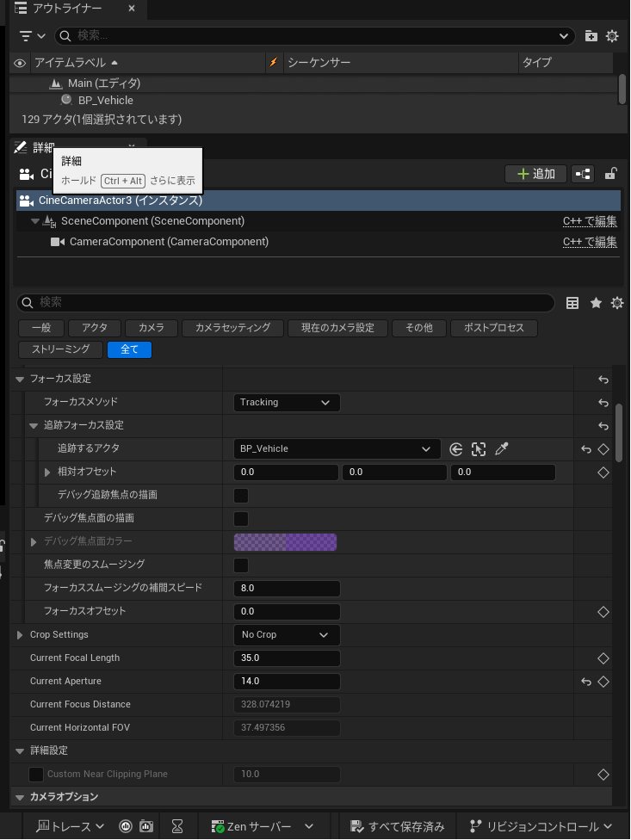Open the Outliner settings gear
Image resolution: width=631 pixels, height=840 pixels.
(x=612, y=36)
